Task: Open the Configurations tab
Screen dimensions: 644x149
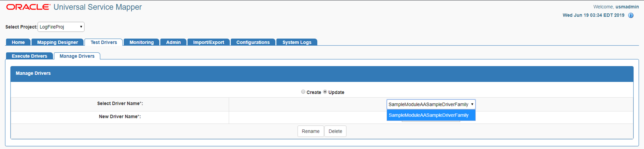Action: tap(253, 42)
